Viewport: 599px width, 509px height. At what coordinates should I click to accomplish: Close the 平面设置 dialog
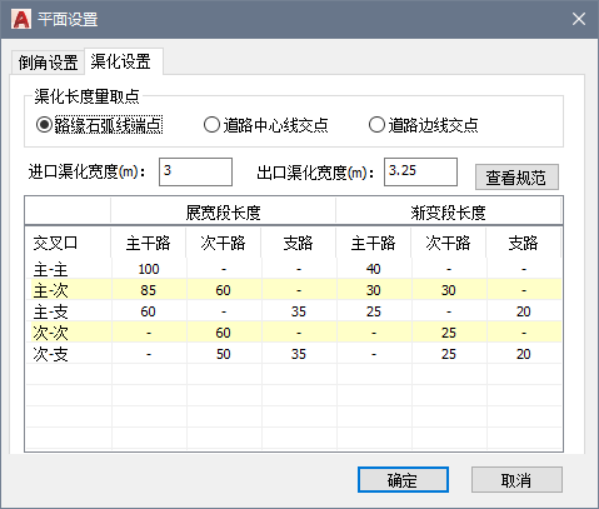click(578, 19)
